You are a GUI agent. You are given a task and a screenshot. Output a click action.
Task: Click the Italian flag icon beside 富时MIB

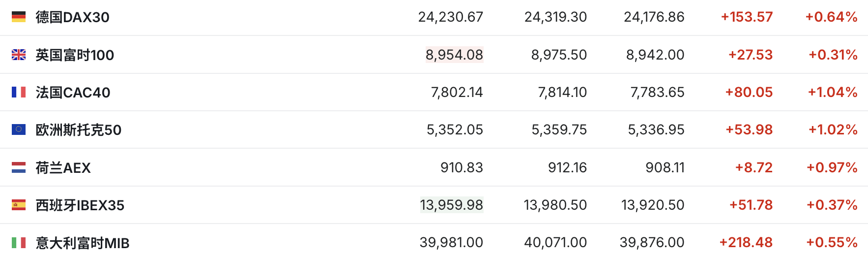click(19, 242)
